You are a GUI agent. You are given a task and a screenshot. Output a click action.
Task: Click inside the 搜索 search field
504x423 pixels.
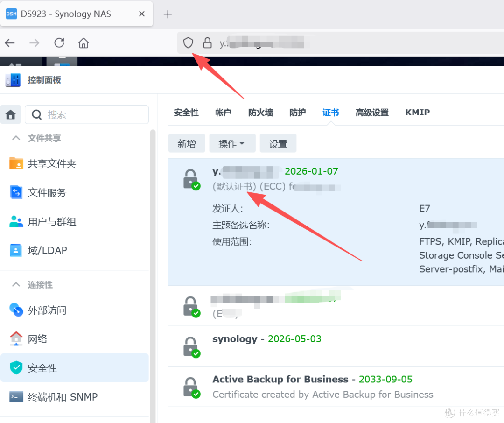[87, 114]
